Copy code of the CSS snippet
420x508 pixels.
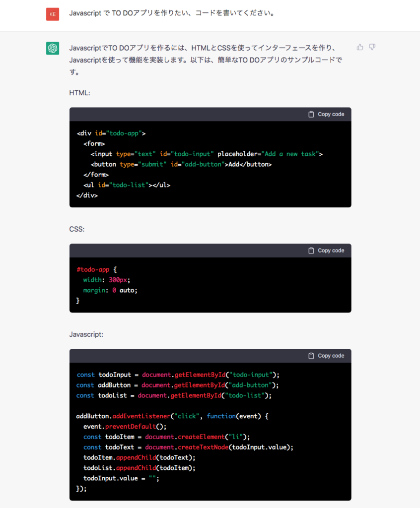point(326,251)
